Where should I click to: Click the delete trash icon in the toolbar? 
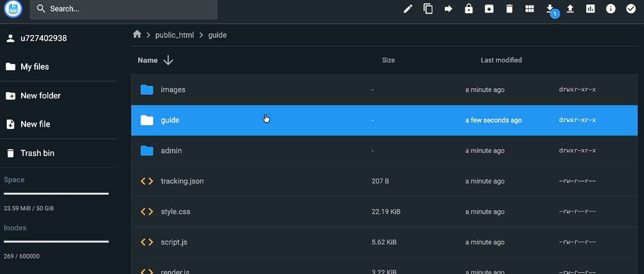[x=509, y=8]
